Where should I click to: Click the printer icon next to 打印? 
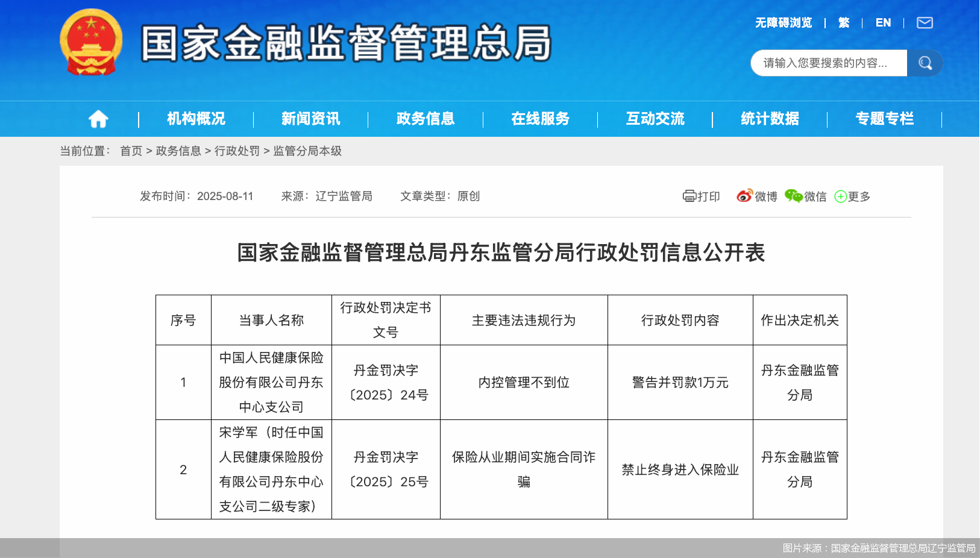point(689,196)
